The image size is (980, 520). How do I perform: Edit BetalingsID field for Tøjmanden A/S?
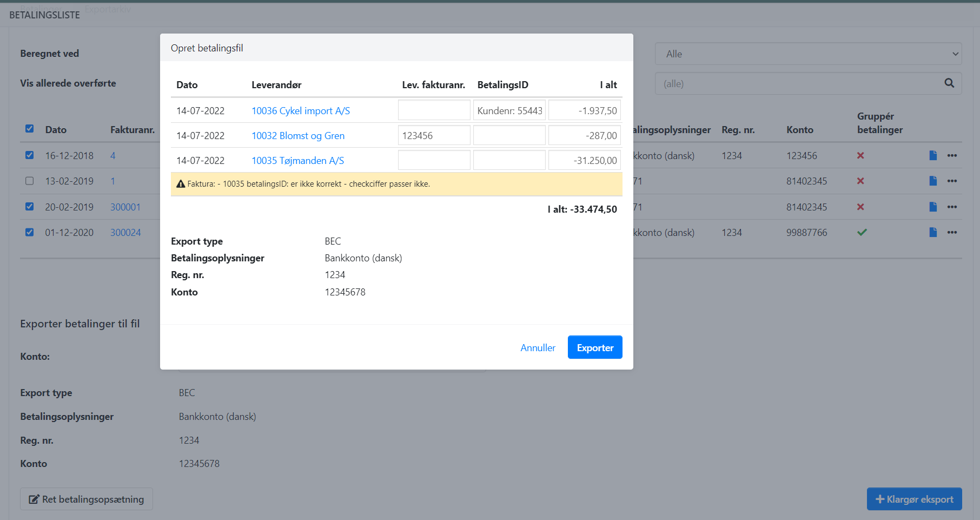509,160
